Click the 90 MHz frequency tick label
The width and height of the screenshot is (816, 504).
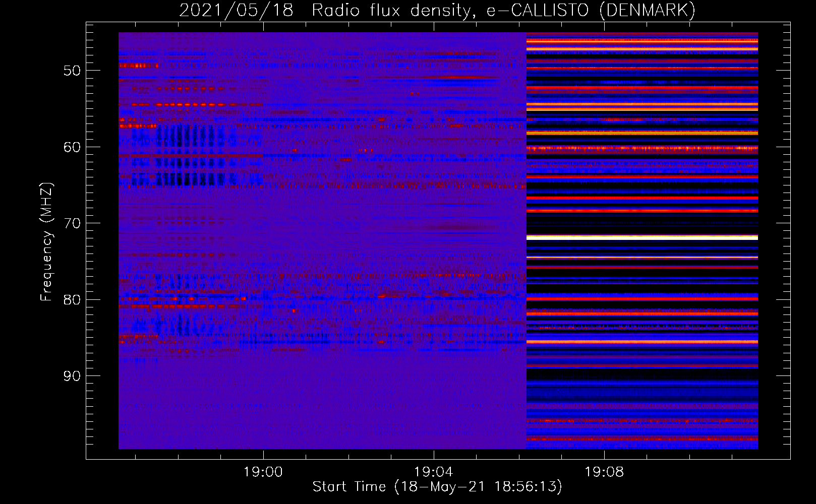[72, 376]
